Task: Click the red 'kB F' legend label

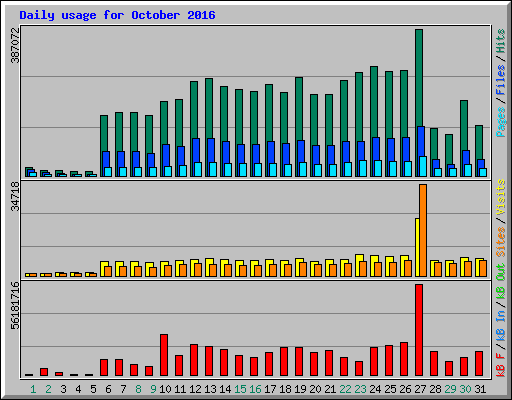Action: [501, 364]
